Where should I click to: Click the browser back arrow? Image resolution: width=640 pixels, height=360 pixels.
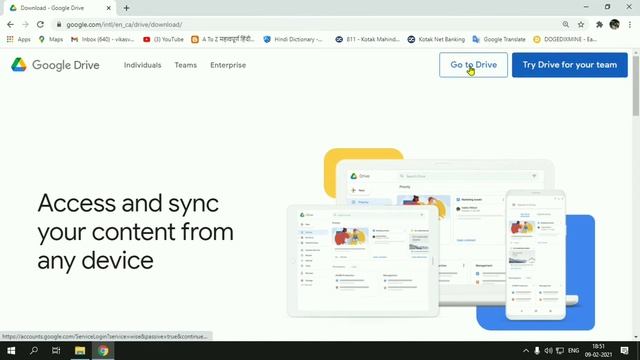click(x=10, y=24)
